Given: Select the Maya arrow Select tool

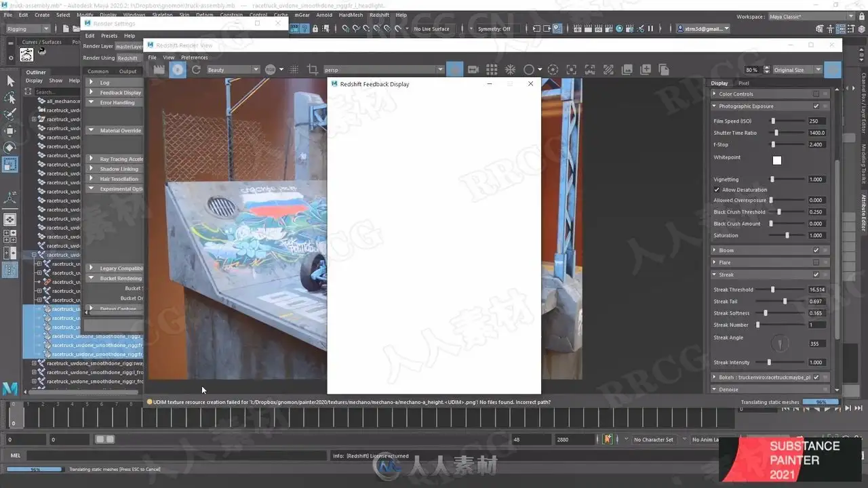Looking at the screenshot, I should point(10,81).
